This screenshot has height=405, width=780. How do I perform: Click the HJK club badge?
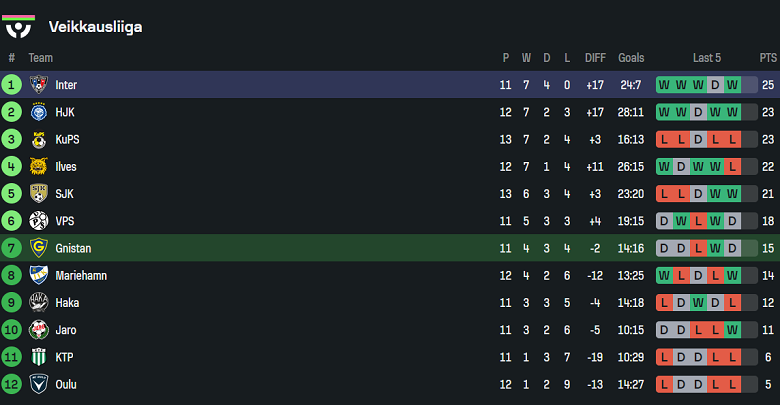(39, 112)
